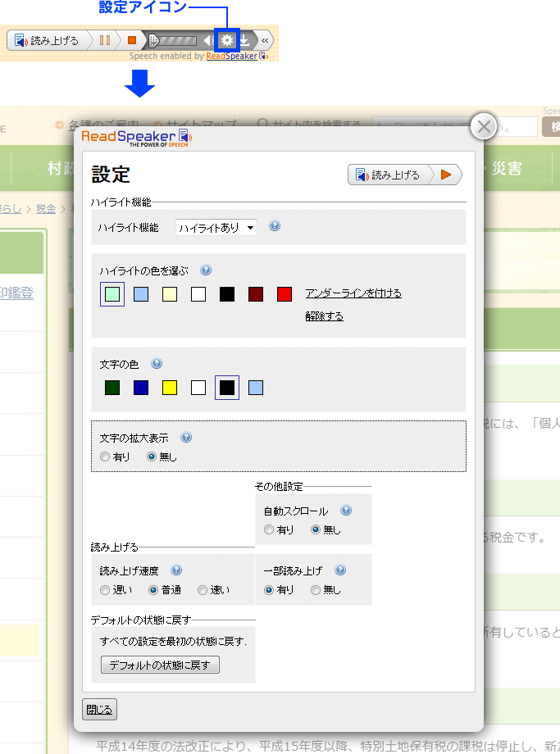Screen dimensions: 560x754
Task: Select 無し for 一部読み上げ
Action: tap(316, 590)
